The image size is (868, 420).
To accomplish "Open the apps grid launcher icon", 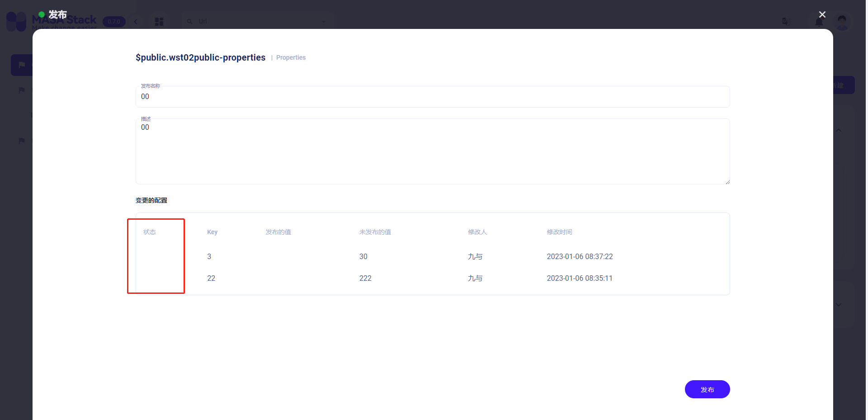I will tap(159, 21).
